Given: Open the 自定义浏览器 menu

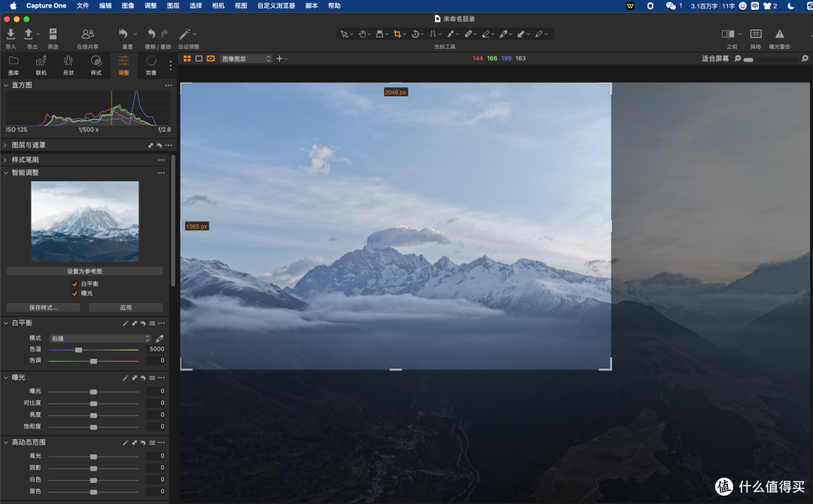Looking at the screenshot, I should (276, 6).
